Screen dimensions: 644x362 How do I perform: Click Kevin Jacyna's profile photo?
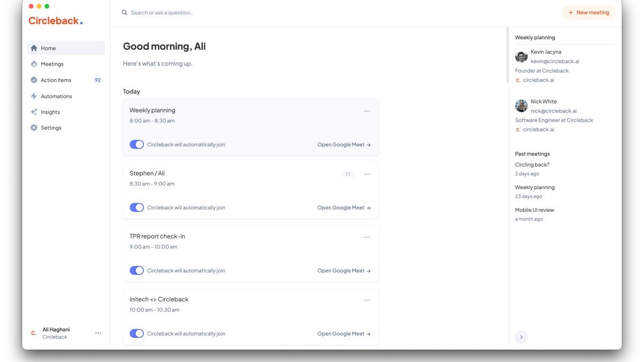coord(521,56)
